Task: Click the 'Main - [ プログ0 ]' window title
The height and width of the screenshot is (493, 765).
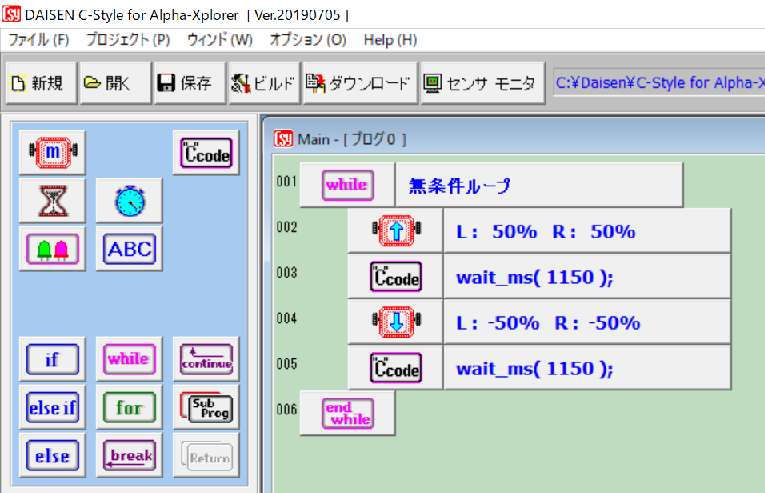Action: (x=352, y=140)
